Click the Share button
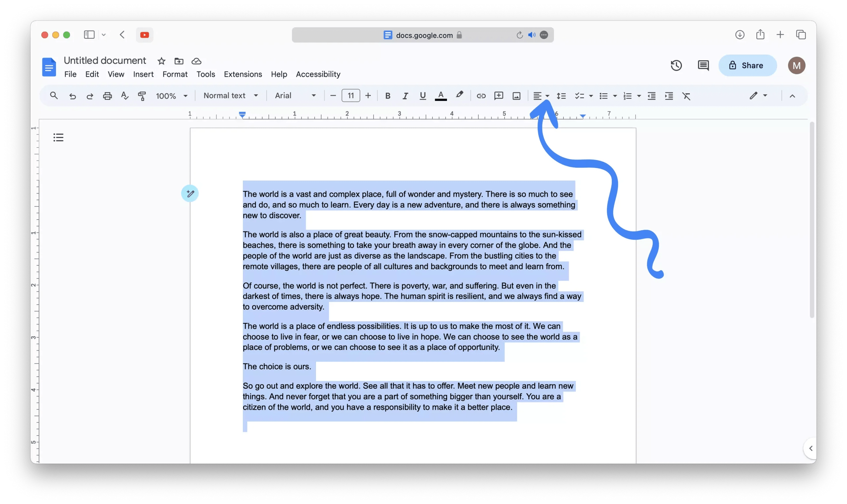Screen dimensions: 847x504 click(x=747, y=65)
